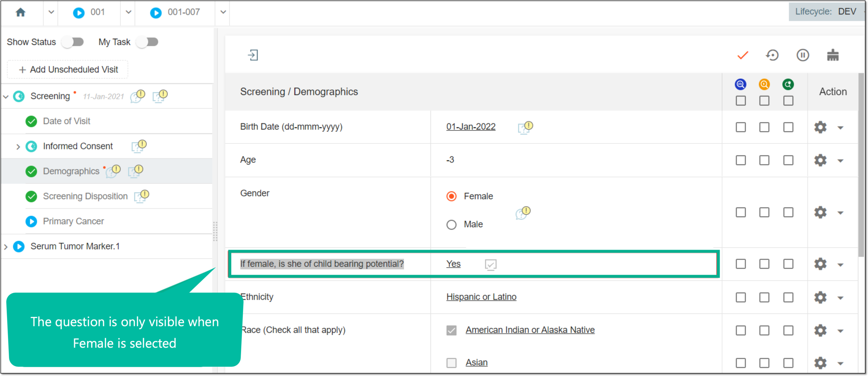The image size is (868, 376).
Task: Click the 01-Jan-2022 birth date link
Action: [x=470, y=127]
